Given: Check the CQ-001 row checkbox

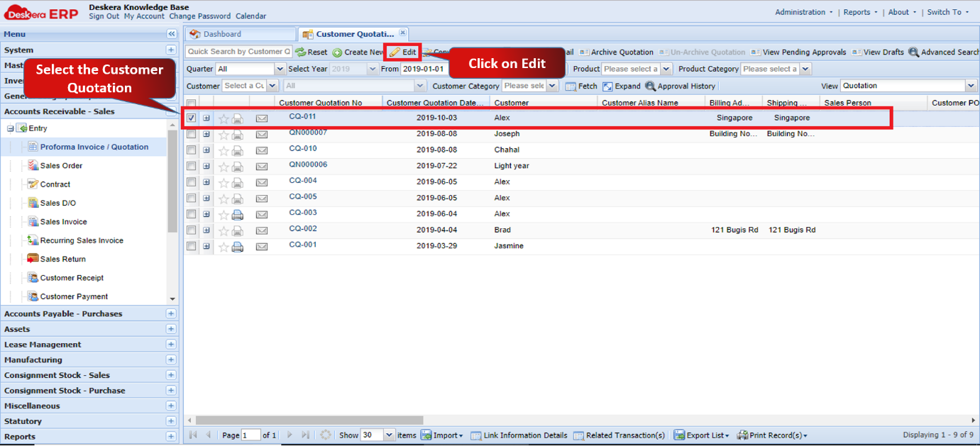Looking at the screenshot, I should [x=192, y=246].
